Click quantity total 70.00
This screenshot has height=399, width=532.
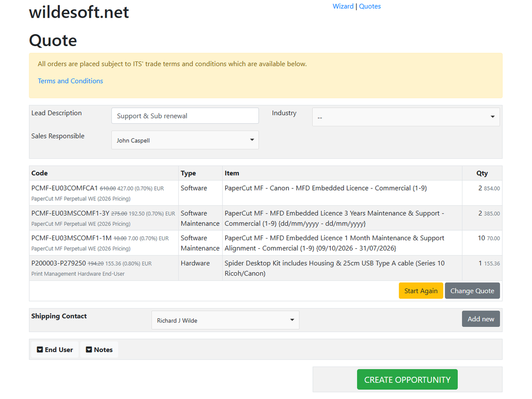tap(493, 239)
